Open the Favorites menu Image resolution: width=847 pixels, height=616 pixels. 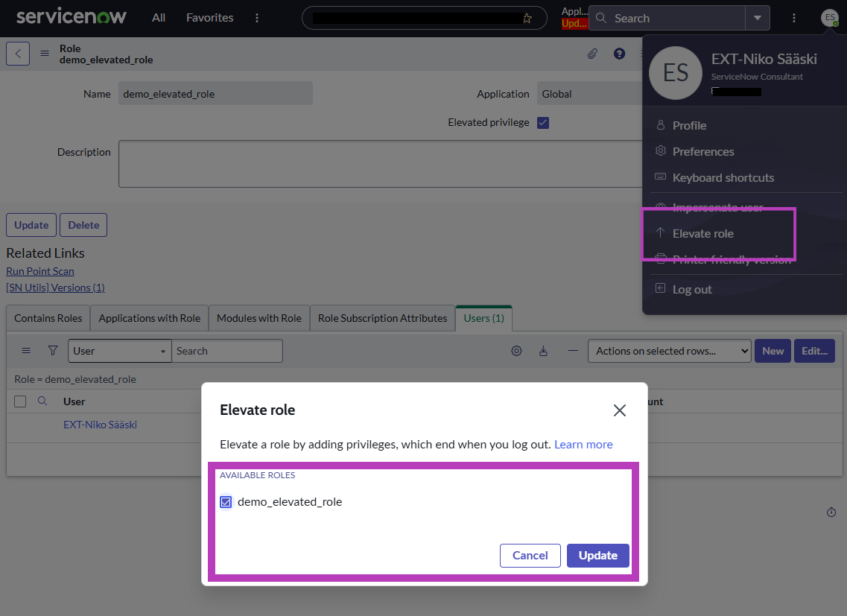(209, 18)
